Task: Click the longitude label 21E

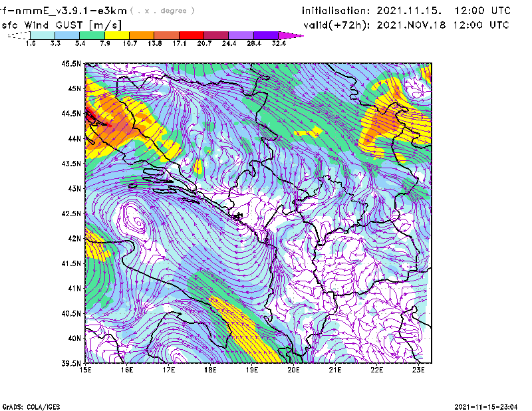Action: 335,370
